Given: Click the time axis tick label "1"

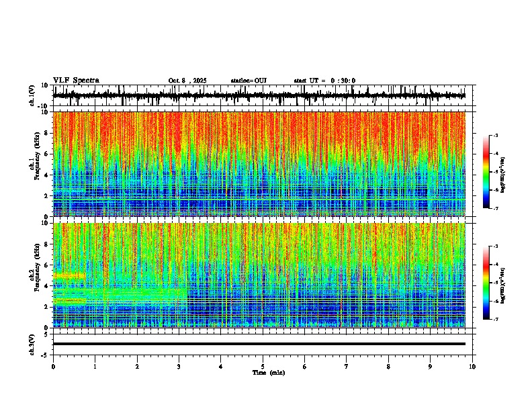Looking at the screenshot, I should click(x=95, y=367).
